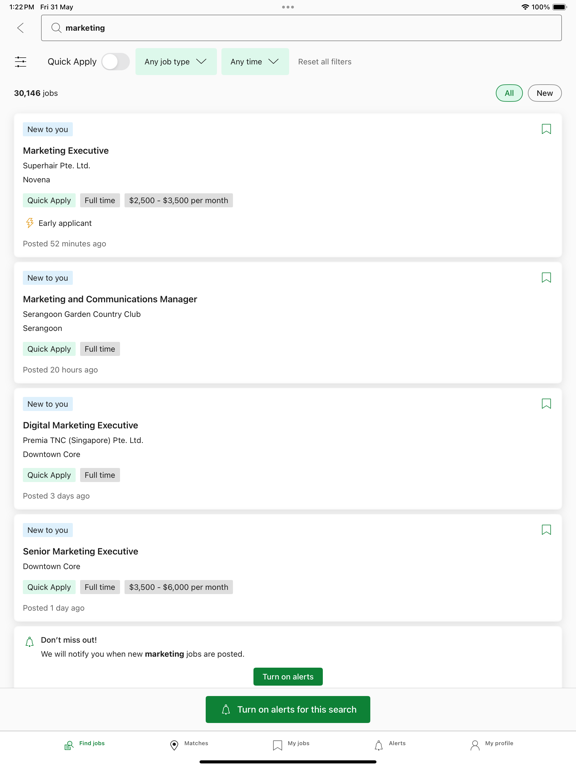Open the Marketing Executive job title

coord(66,150)
